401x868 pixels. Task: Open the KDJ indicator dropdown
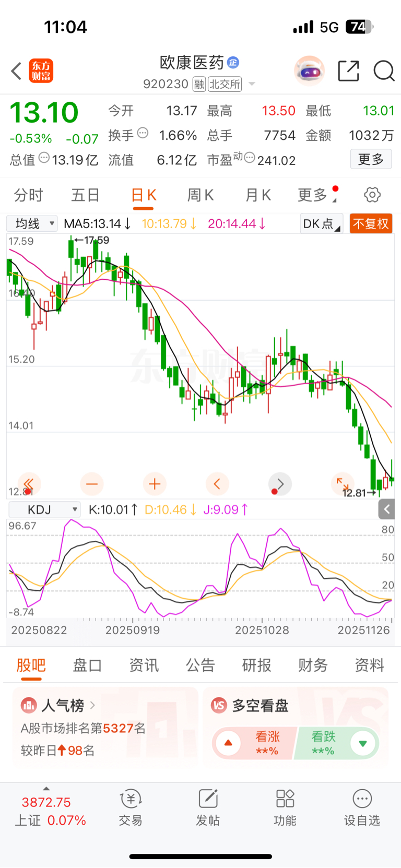click(44, 509)
